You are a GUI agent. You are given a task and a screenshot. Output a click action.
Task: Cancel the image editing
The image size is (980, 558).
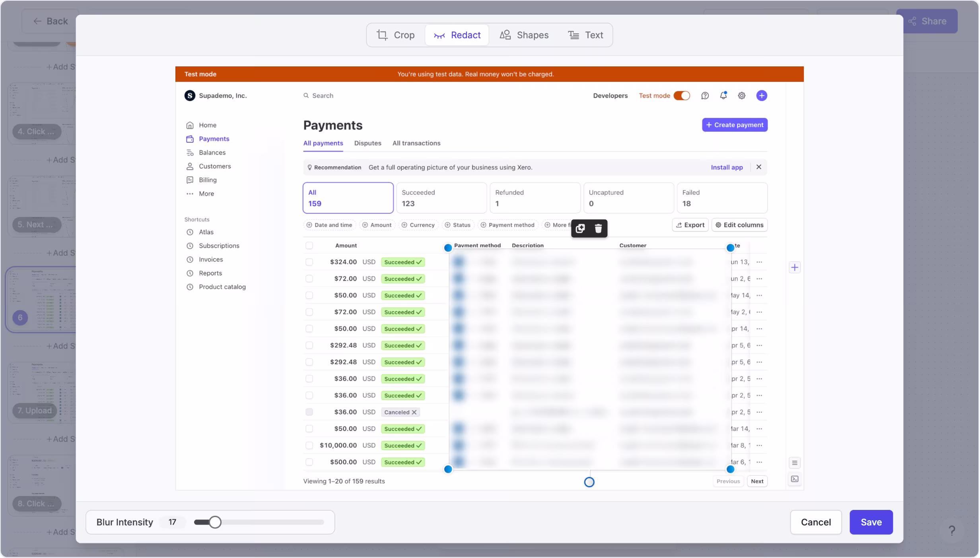[x=815, y=522]
